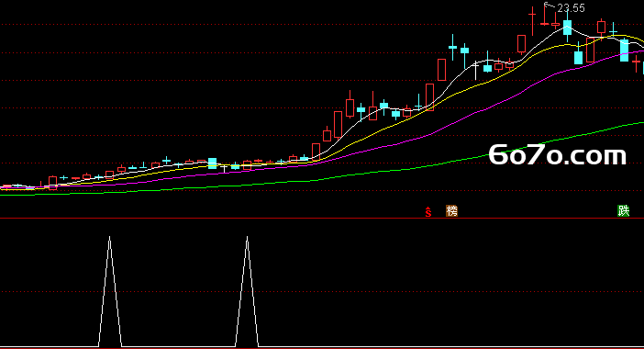
Task: Click the dotted midline in indicator panel
Action: 322,291
